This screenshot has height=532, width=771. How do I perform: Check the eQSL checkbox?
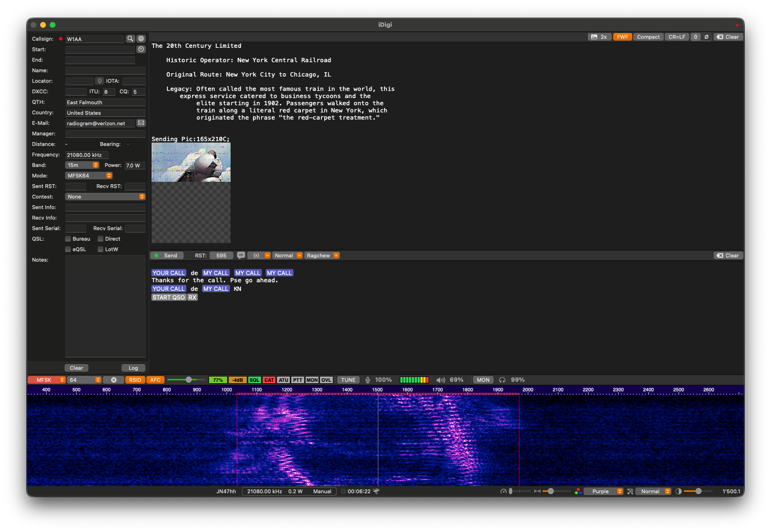pos(68,249)
